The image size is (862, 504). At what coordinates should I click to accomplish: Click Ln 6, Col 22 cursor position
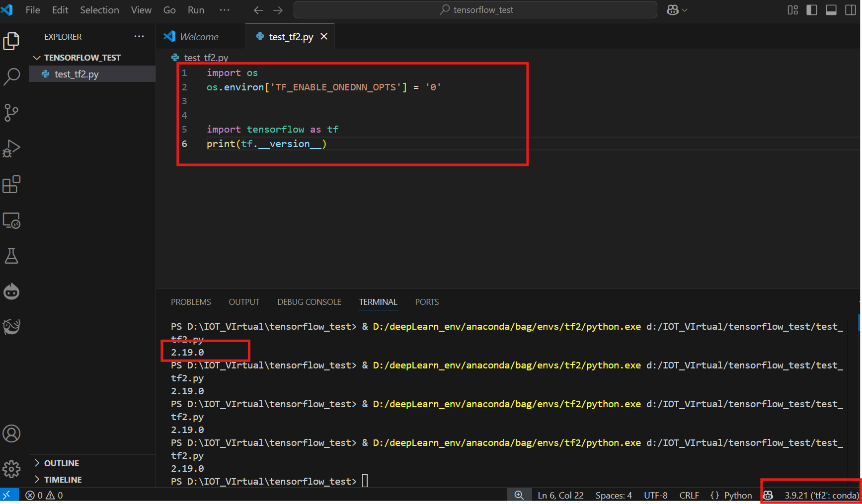pos(560,495)
